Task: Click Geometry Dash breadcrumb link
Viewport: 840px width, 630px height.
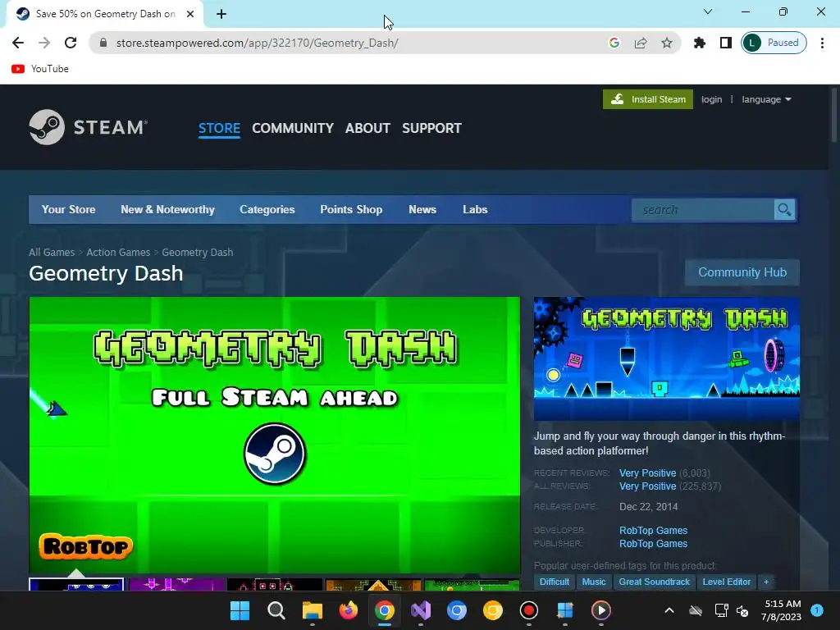Action: click(x=197, y=253)
